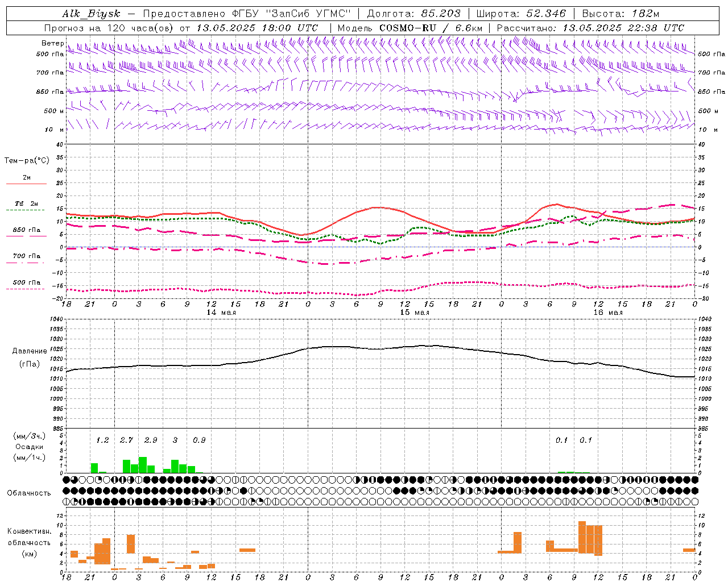Click the Td 2м dew point legend entry

click(27, 203)
